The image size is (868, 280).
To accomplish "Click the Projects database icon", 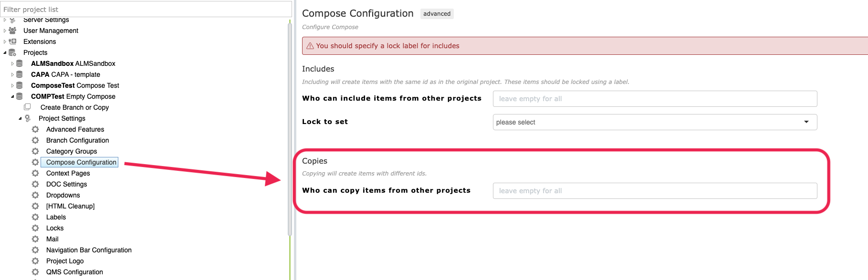I will (12, 52).
